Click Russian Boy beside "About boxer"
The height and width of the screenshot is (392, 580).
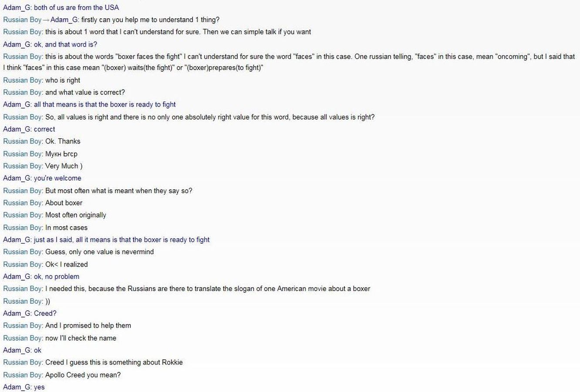(22, 203)
